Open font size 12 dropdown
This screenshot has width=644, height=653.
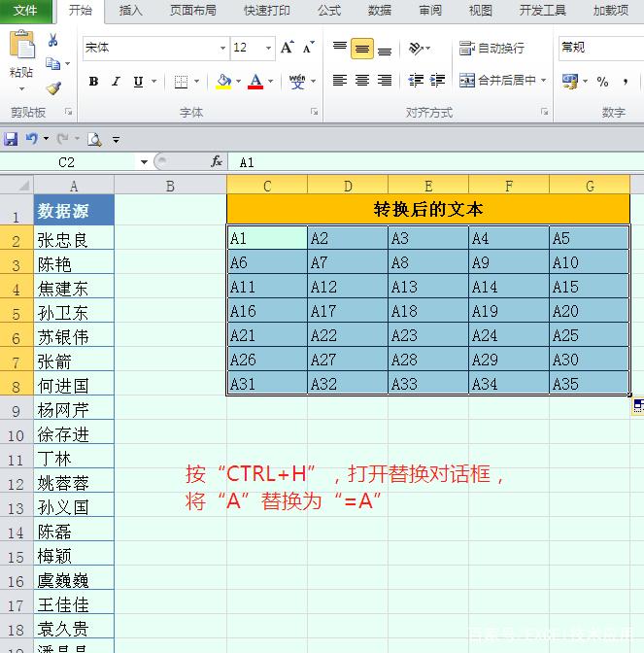(268, 48)
